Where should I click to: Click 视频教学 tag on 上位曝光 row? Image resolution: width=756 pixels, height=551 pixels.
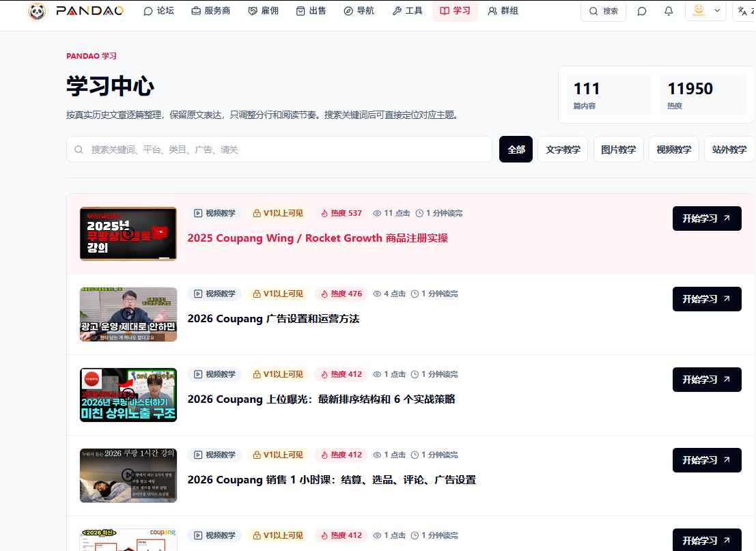[214, 374]
